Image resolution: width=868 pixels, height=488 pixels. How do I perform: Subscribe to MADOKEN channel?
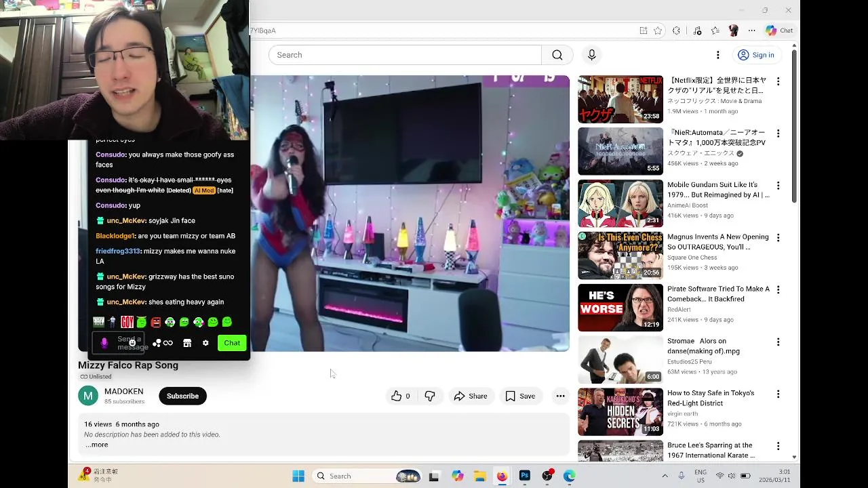pyautogui.click(x=182, y=396)
